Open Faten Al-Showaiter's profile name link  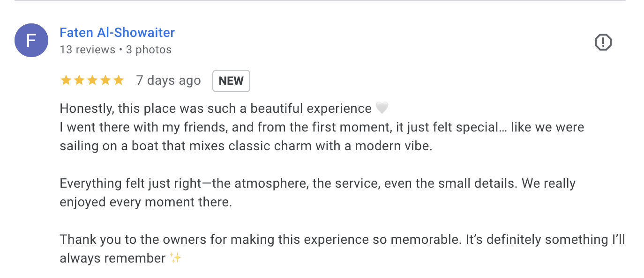tap(117, 33)
